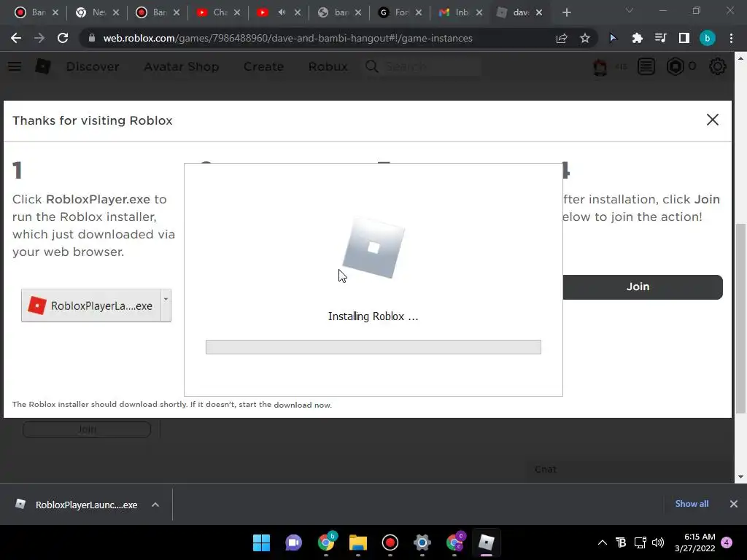
Task: Click Show all downloads
Action: tap(692, 504)
